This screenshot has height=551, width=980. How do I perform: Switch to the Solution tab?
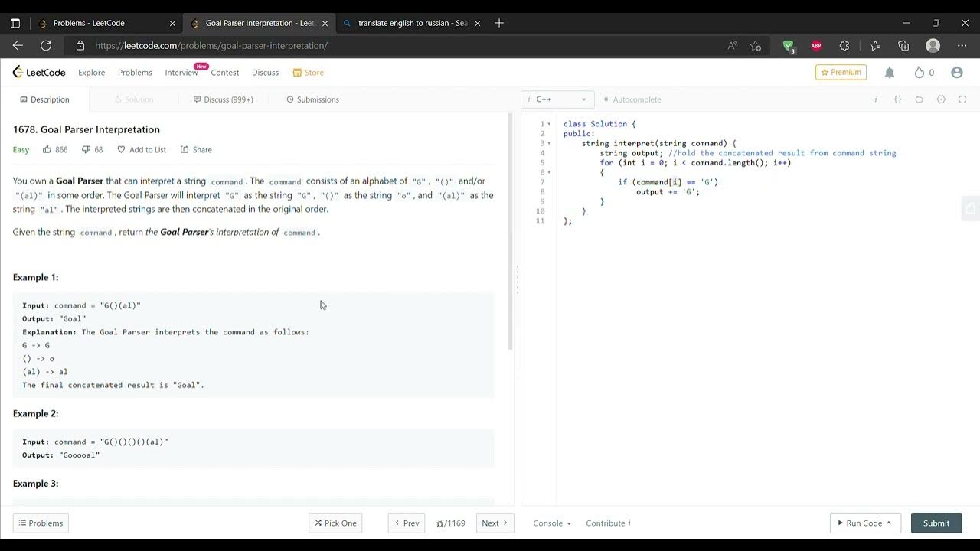pyautogui.click(x=134, y=99)
